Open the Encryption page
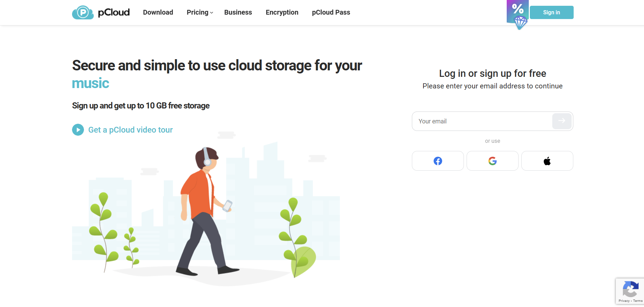This screenshot has height=307, width=644. (x=282, y=12)
